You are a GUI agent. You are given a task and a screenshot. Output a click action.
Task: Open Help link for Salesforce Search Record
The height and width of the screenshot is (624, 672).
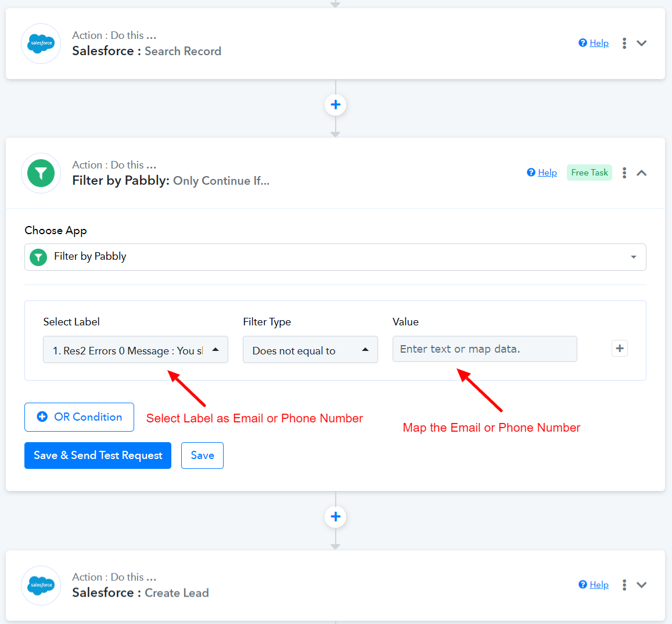click(599, 43)
